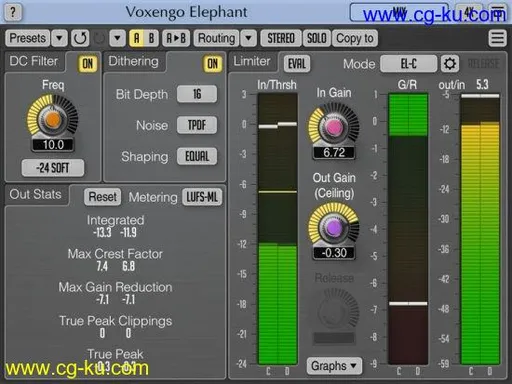This screenshot has width=512, height=384.
Task: Expand the Routing dropdown arrow
Action: tap(248, 38)
